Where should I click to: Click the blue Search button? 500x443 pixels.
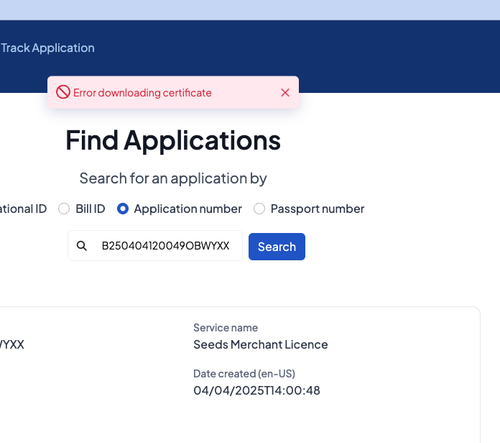click(x=277, y=247)
